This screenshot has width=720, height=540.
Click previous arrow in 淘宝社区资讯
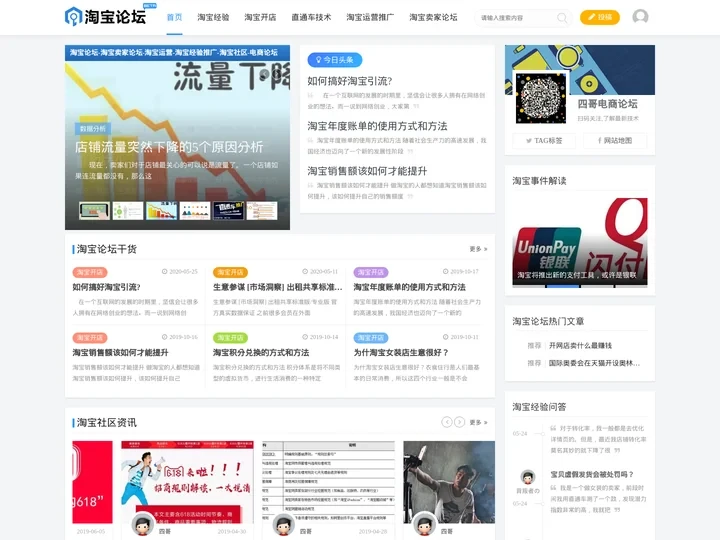(x=447, y=422)
